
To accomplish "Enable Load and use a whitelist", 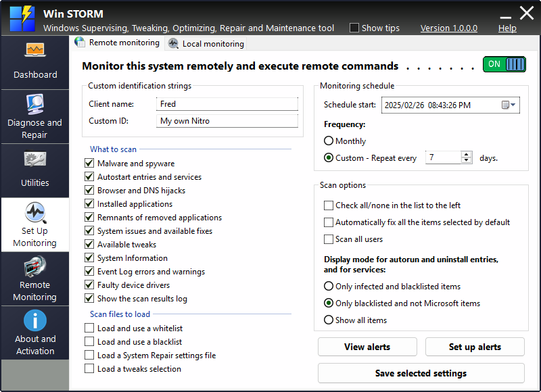I will pyautogui.click(x=89, y=328).
